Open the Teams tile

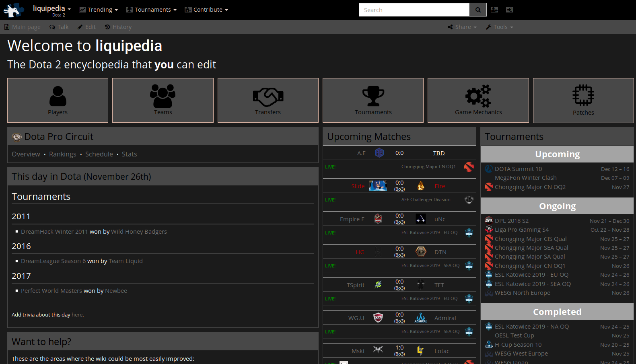pyautogui.click(x=163, y=100)
